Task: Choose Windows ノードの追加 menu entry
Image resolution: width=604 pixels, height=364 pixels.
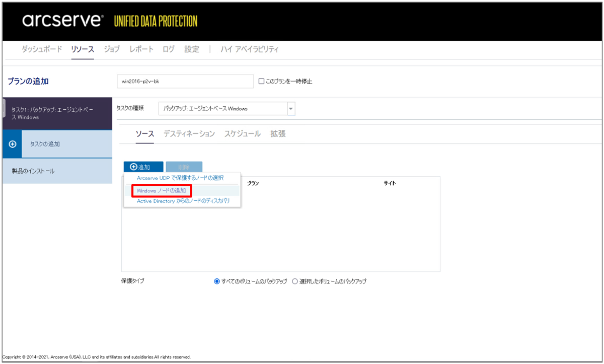Action: tap(161, 191)
